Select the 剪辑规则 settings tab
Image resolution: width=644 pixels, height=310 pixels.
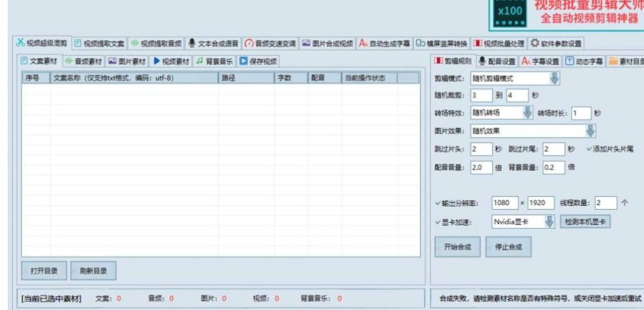click(455, 61)
